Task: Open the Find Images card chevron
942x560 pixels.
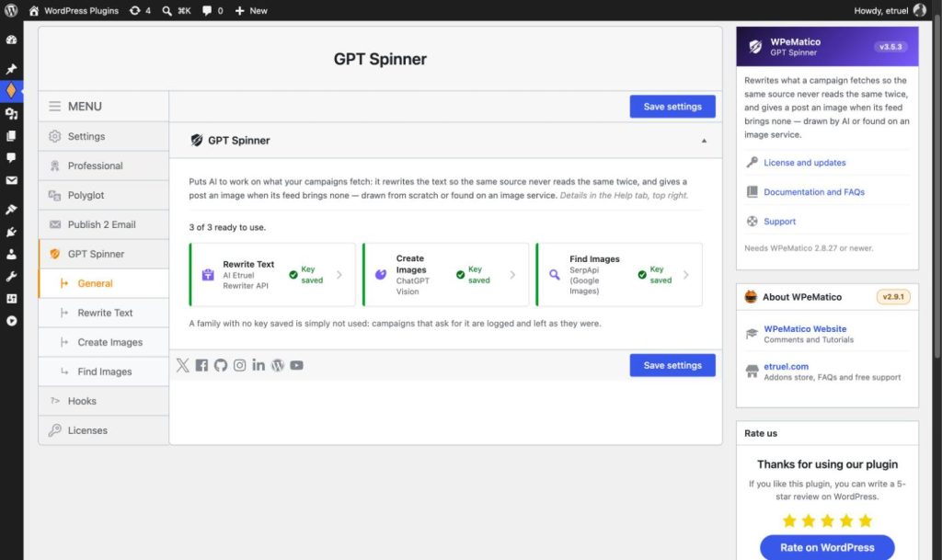Action: [686, 275]
